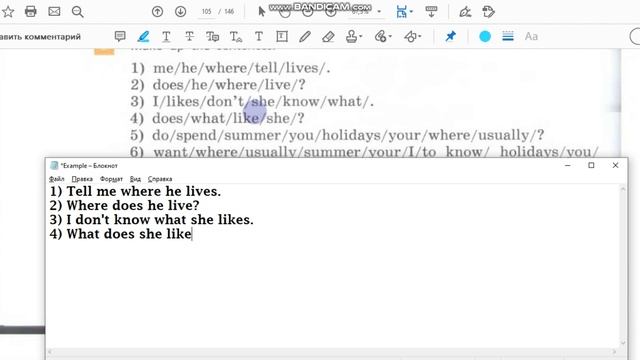Click the line '1) Tell me where he lives.'
The width and height of the screenshot is (640, 360).
click(x=135, y=191)
